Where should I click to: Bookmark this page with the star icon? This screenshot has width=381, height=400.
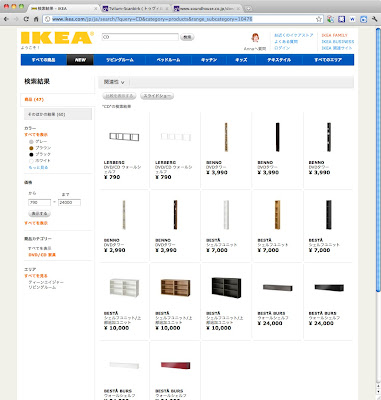(x=319, y=19)
